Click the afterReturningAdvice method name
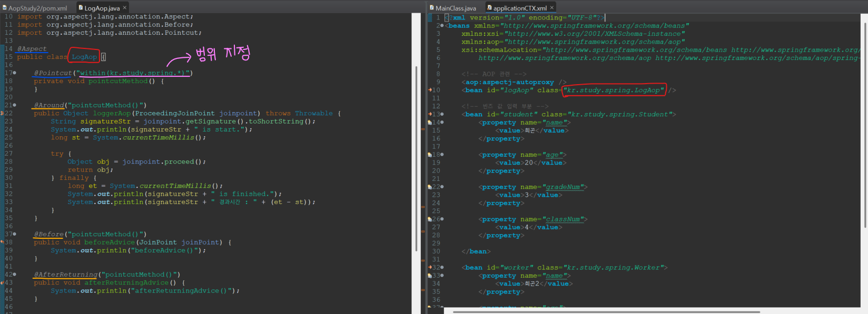 click(x=127, y=283)
